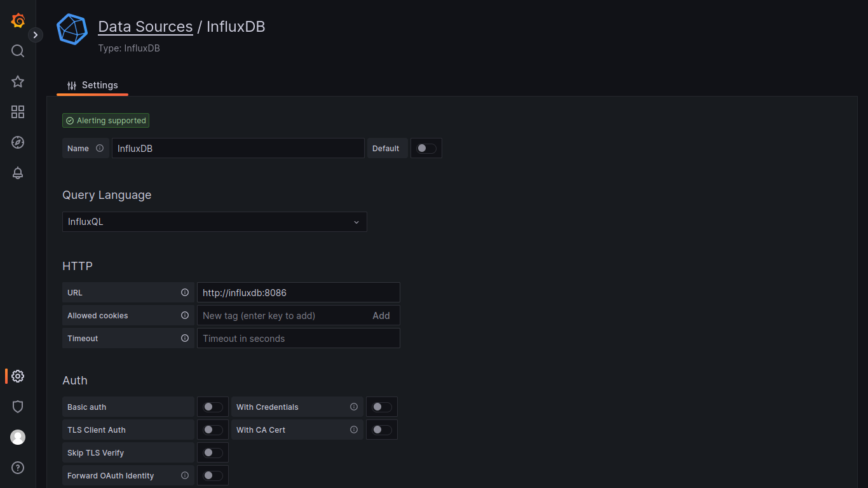Open the Alerting bell icon
The width and height of the screenshot is (868, 488).
18,173
